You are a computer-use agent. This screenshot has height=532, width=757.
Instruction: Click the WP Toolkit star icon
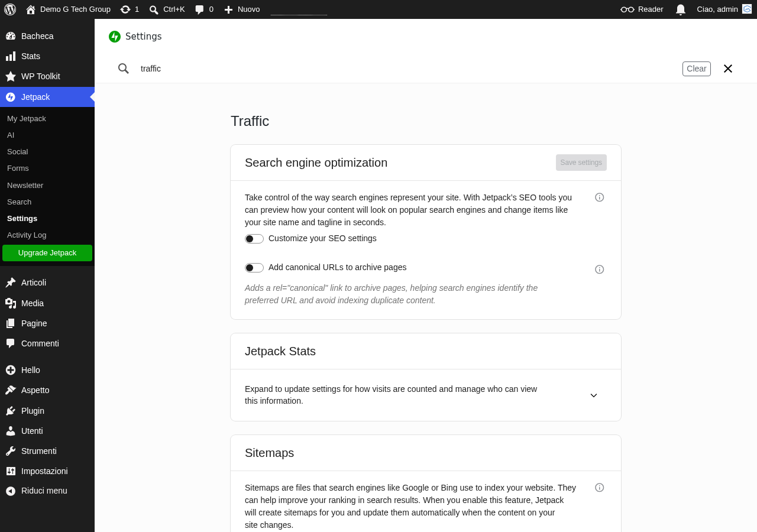tap(11, 76)
